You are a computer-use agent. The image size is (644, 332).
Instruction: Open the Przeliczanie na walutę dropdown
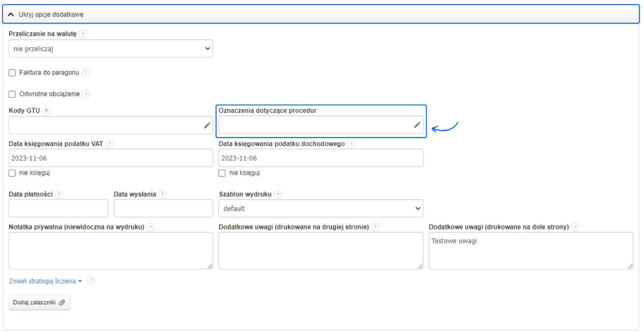(111, 49)
